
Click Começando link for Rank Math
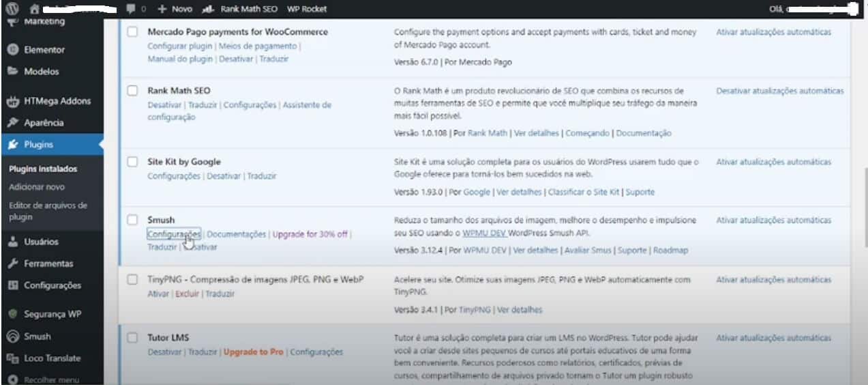pyautogui.click(x=587, y=133)
